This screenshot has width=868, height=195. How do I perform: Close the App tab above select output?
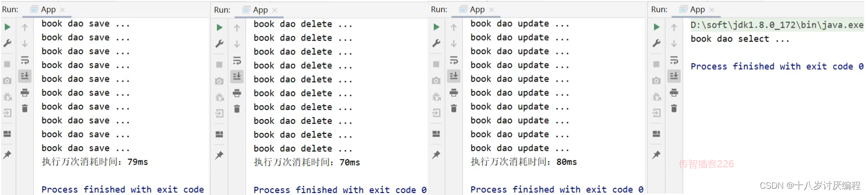[712, 10]
